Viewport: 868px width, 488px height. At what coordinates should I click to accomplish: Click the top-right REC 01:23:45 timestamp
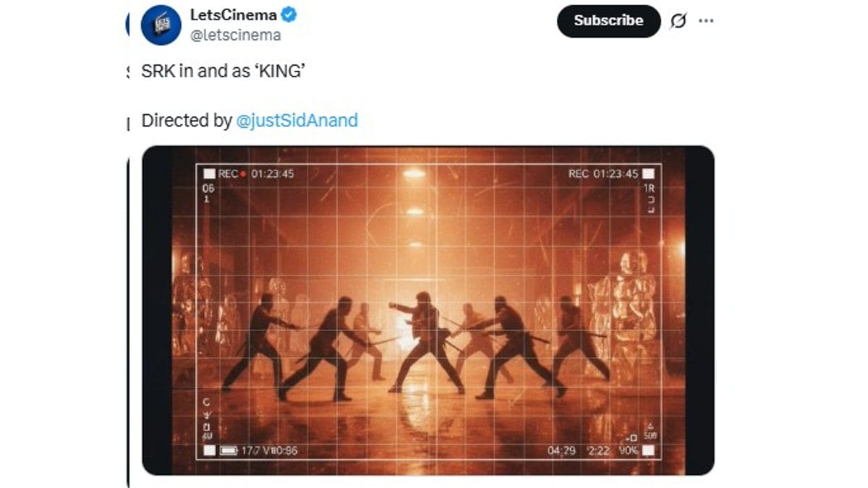point(603,174)
